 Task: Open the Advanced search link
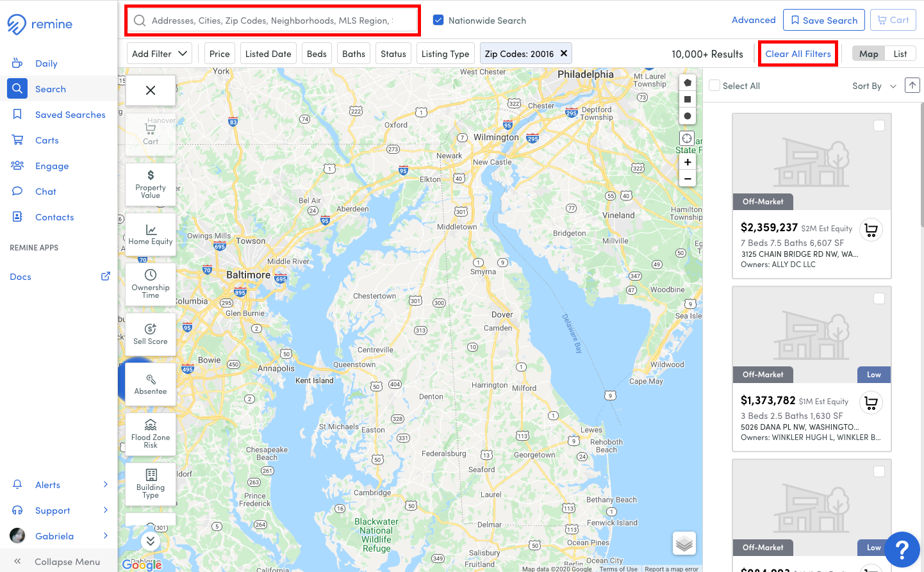coord(754,20)
